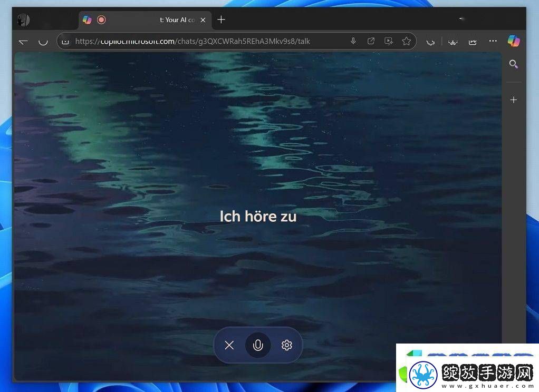Click the site info lock icon

[x=65, y=42]
